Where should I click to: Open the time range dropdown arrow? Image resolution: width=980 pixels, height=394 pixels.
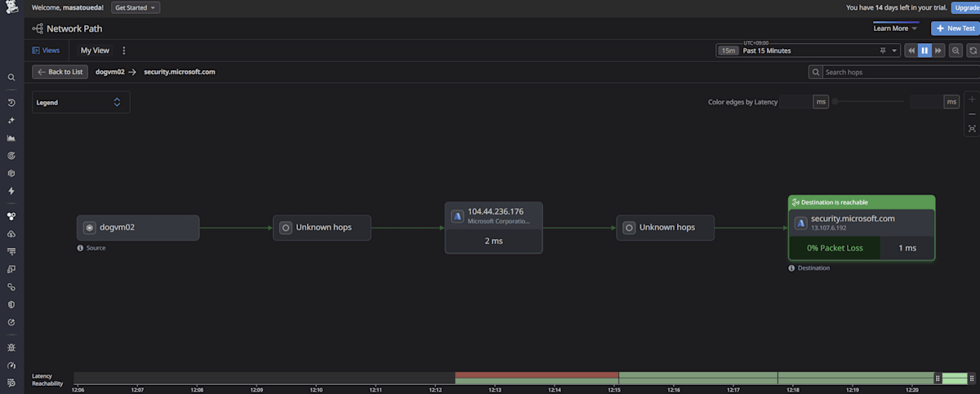895,51
